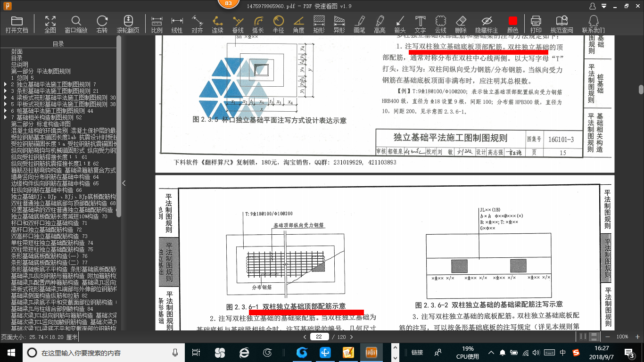The width and height of the screenshot is (644, 362).
Task: Jump to outline entry 1 总则 5
Action: tap(23, 78)
